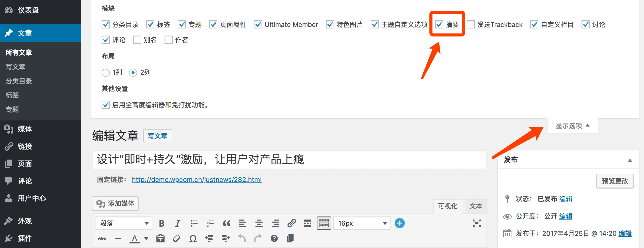This screenshot has height=248, width=644.
Task: Insert a bulleted list
Action: [194, 223]
